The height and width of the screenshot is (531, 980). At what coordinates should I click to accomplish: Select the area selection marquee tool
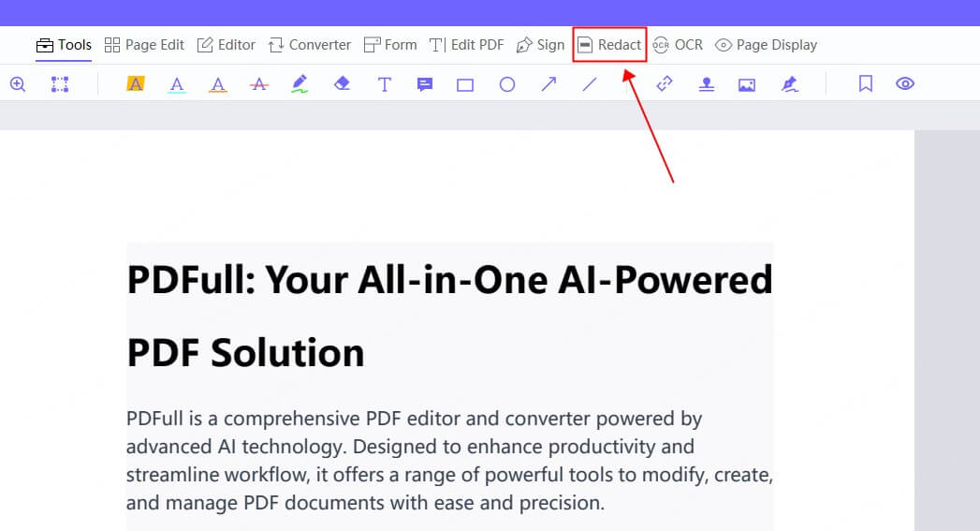(x=60, y=84)
